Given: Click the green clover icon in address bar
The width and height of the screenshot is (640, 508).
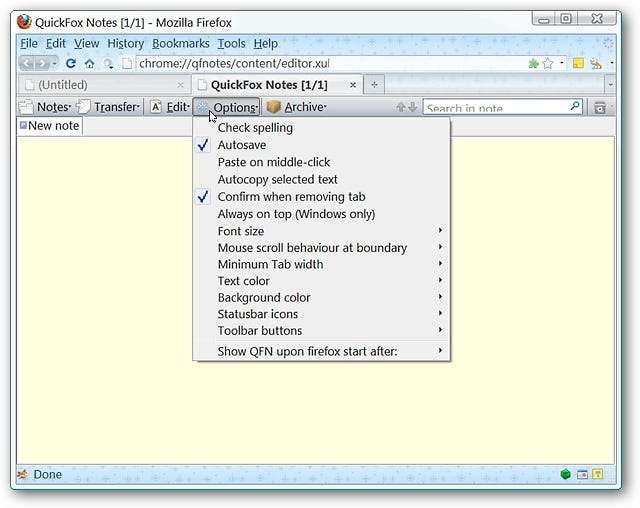Looking at the screenshot, I should pyautogui.click(x=533, y=64).
